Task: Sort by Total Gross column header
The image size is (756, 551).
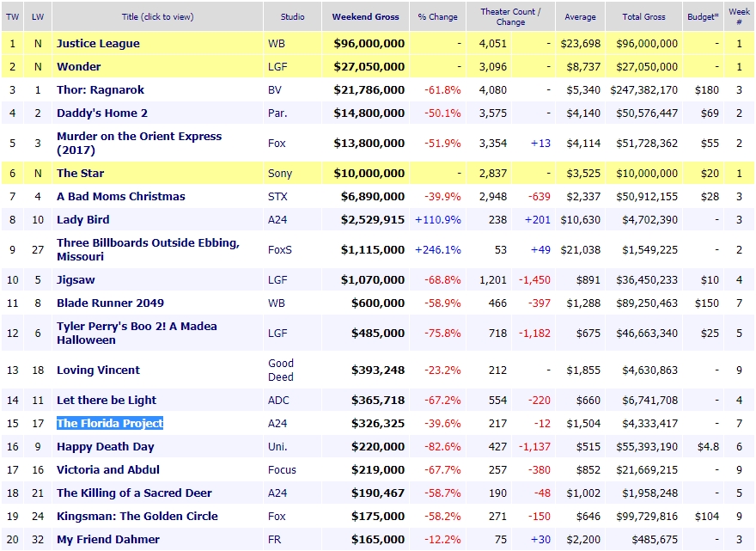Action: [x=643, y=17]
